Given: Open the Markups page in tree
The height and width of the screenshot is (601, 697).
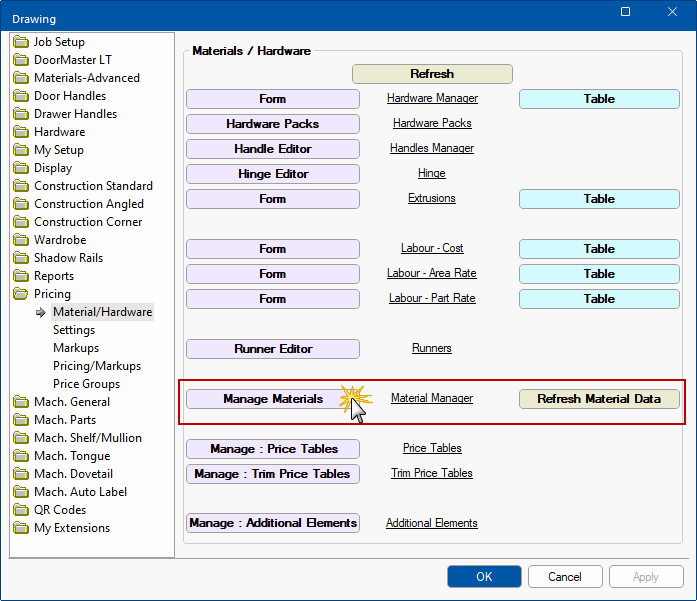Looking at the screenshot, I should pyautogui.click(x=76, y=348).
